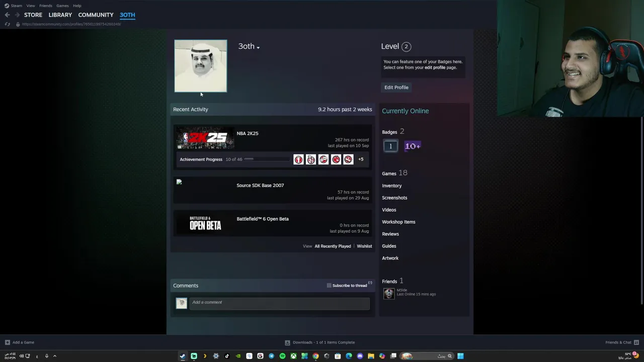This screenshot has width=644, height=362.
Task: Open the Source SDK Base 2007 title
Action: [x=260, y=186]
